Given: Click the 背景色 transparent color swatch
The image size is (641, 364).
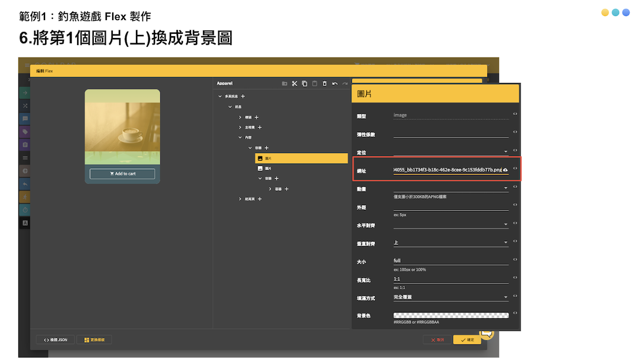Looking at the screenshot, I should (451, 315).
